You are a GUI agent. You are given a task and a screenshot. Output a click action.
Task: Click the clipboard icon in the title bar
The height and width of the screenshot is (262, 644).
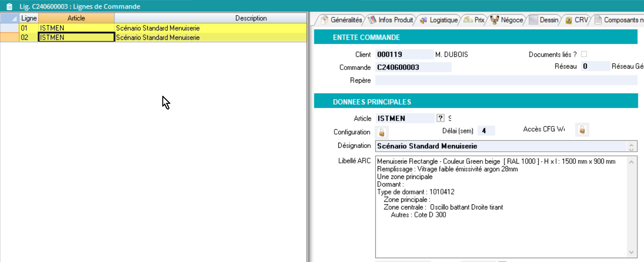(9, 7)
